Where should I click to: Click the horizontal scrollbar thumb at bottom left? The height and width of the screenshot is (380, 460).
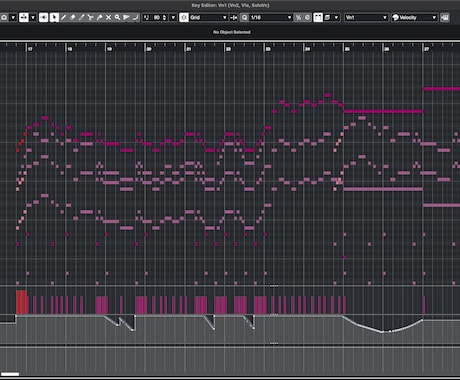click(9, 374)
